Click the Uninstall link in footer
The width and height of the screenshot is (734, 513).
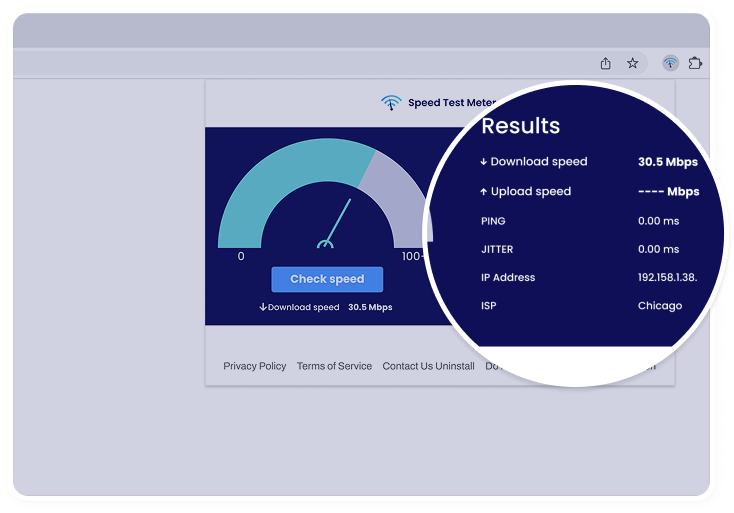click(455, 366)
